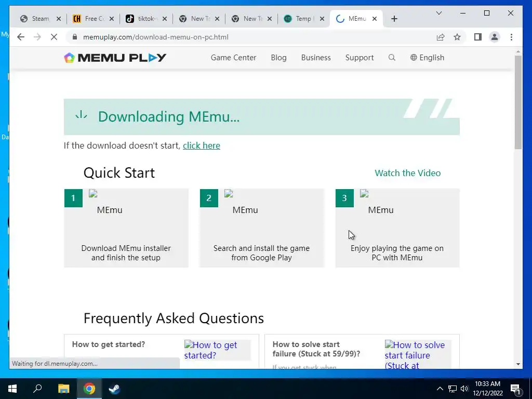Open the Support menu item
532x399 pixels.
pyautogui.click(x=360, y=58)
